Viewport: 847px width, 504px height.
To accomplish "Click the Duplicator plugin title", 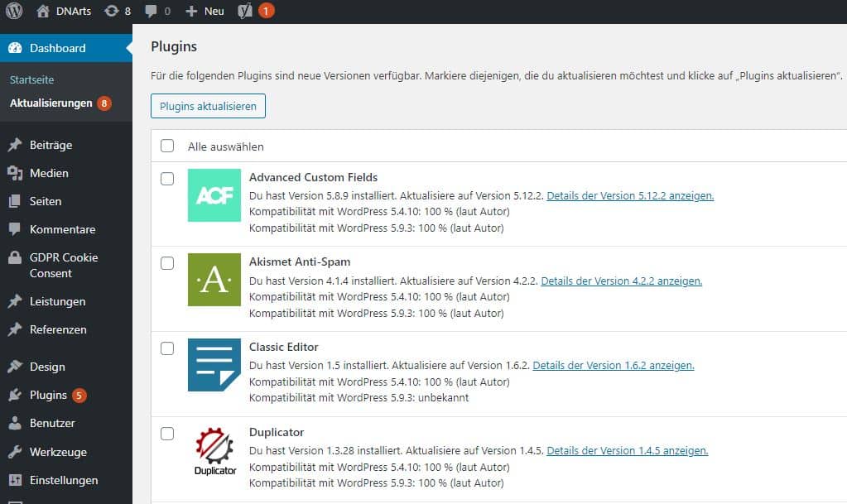I will pyautogui.click(x=277, y=432).
